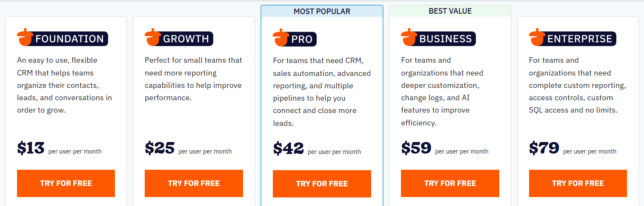Click the $13 Foundation price

tap(31, 148)
